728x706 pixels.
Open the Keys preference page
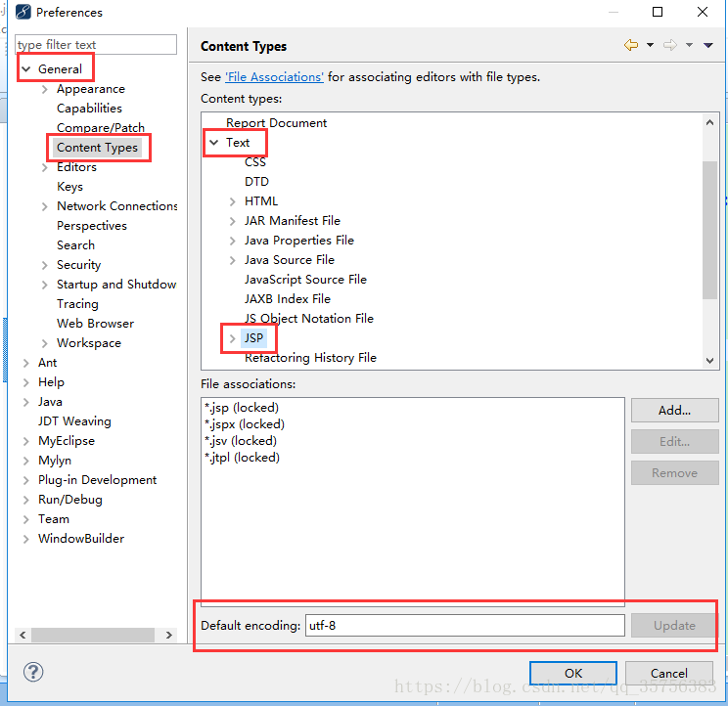click(x=69, y=187)
